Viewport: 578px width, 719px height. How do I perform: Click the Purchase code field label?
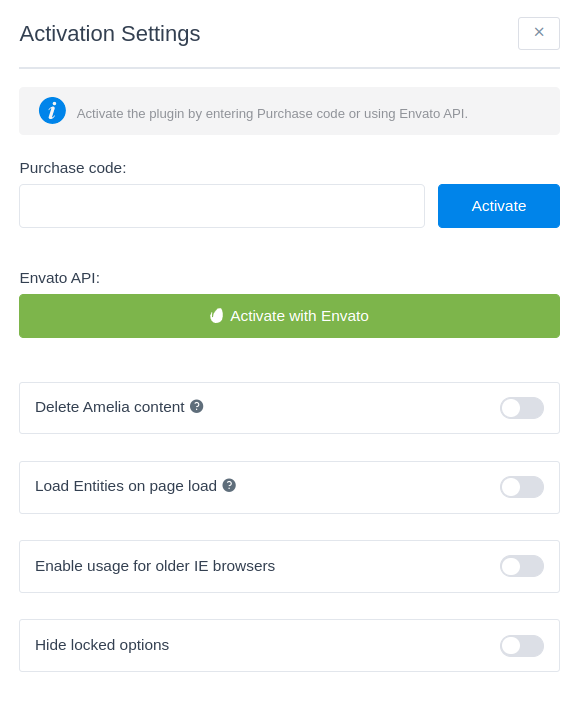click(x=73, y=168)
